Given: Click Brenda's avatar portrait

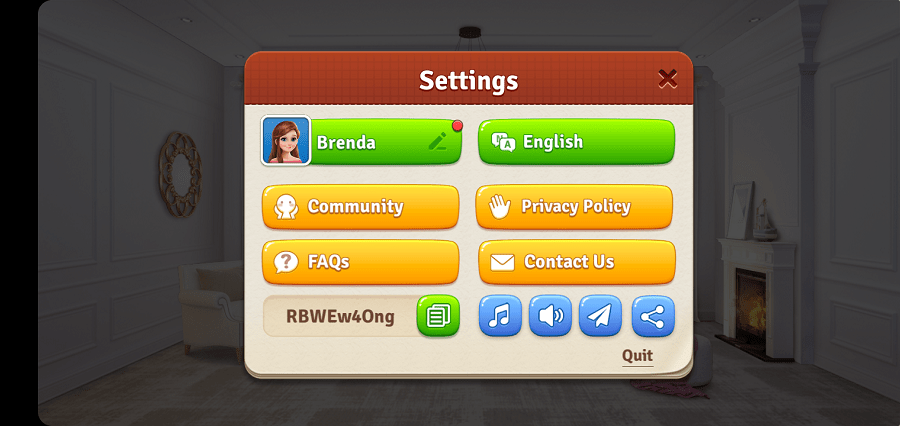Looking at the screenshot, I should pos(286,141).
